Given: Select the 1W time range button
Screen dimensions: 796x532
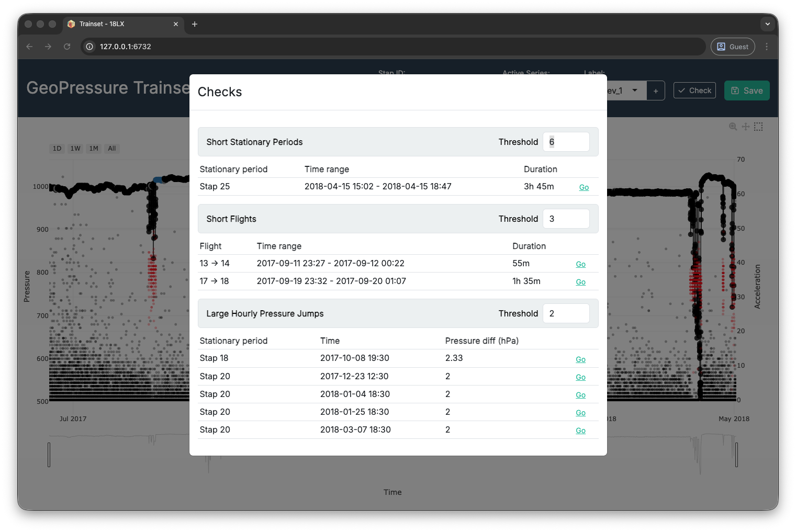Looking at the screenshot, I should pos(75,149).
